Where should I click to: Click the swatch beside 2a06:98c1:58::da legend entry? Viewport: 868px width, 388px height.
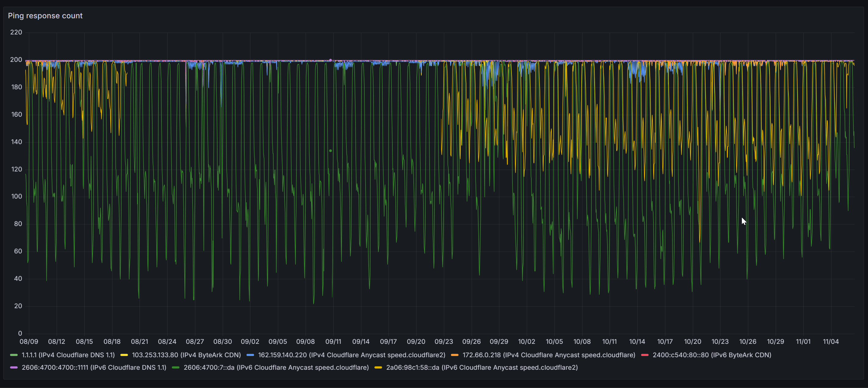tap(378, 368)
